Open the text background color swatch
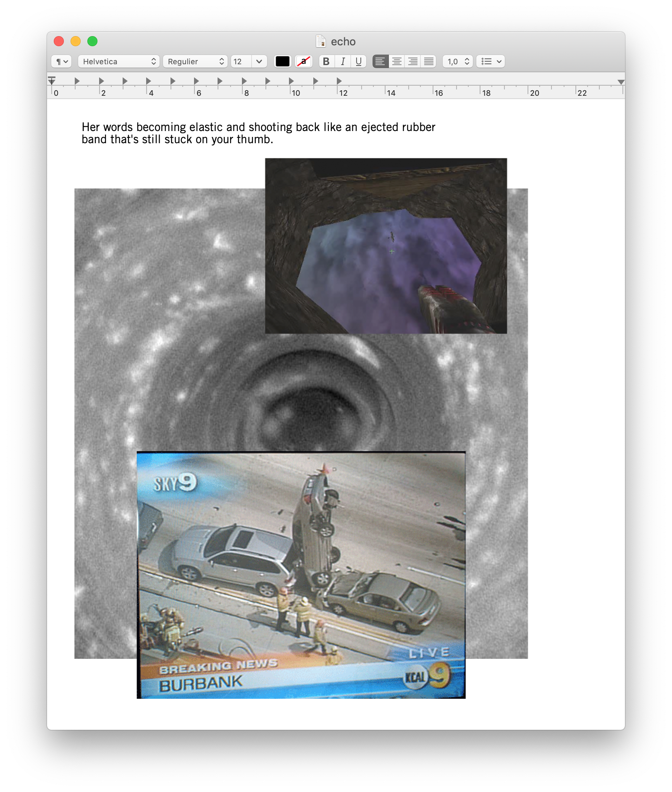Screen dimensions: 672x792 click(x=303, y=61)
